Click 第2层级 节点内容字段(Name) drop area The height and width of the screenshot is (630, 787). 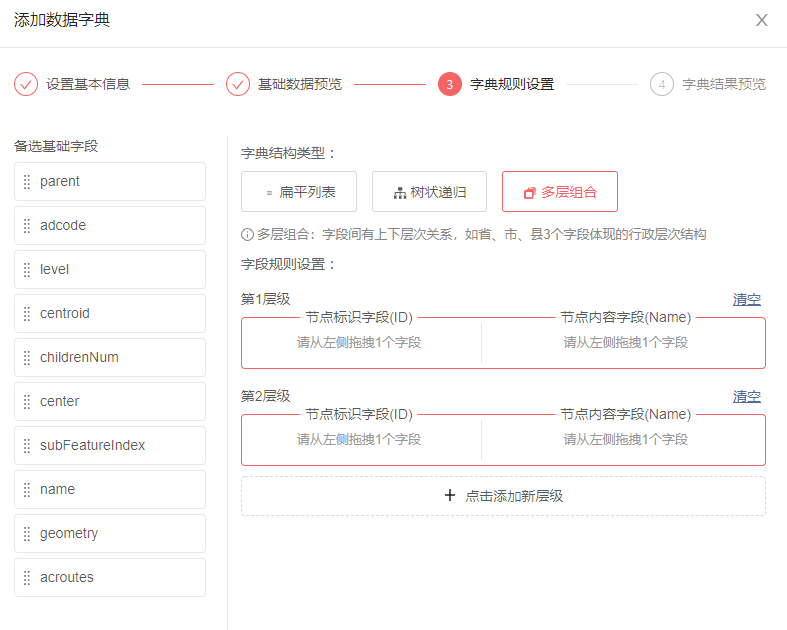click(x=625, y=440)
